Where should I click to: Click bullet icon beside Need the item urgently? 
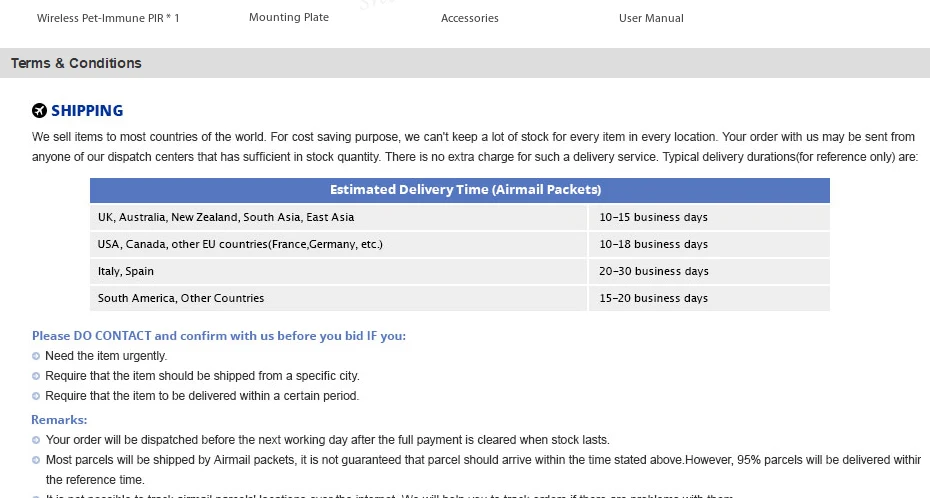pos(36,356)
